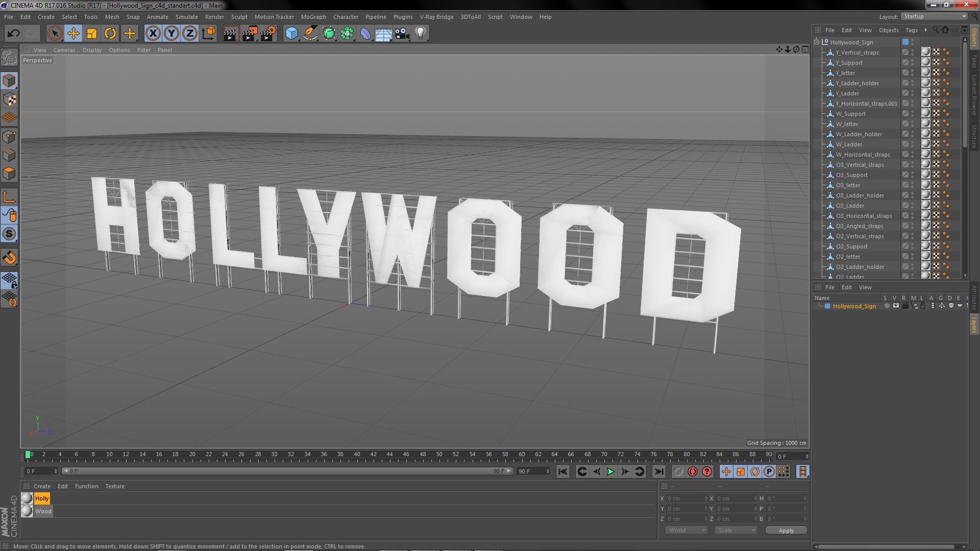980x551 pixels.
Task: Open the material manager Texture menu
Action: (x=114, y=486)
